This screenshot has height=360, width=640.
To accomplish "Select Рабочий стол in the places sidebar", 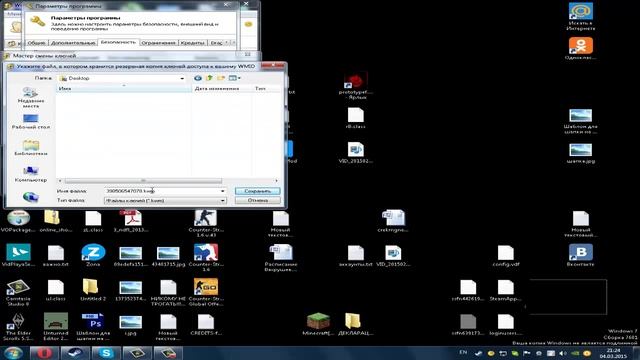I will pyautogui.click(x=31, y=122).
